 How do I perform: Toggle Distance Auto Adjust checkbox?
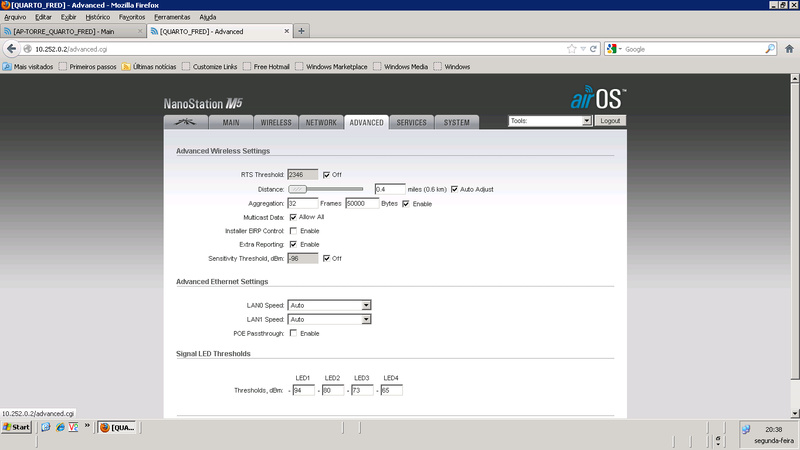(454, 189)
